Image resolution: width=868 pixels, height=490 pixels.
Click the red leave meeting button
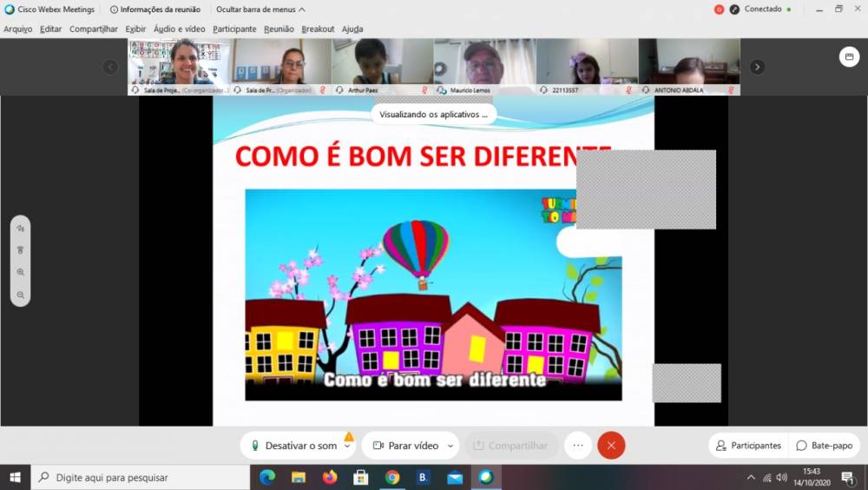pos(611,446)
